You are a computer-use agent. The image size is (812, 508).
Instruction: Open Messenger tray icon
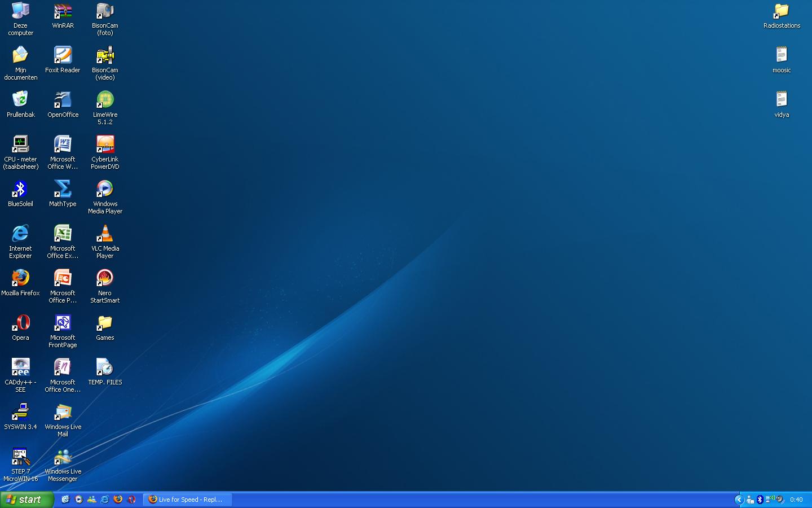pyautogui.click(x=750, y=500)
